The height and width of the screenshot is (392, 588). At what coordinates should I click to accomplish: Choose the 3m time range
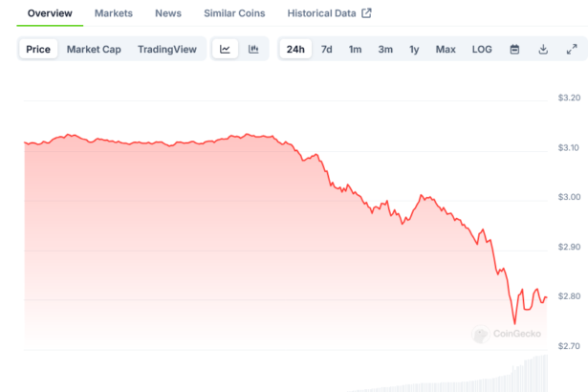(384, 49)
